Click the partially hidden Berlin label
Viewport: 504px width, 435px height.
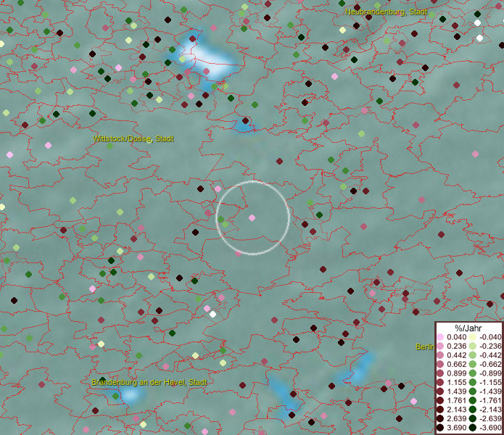click(x=425, y=347)
